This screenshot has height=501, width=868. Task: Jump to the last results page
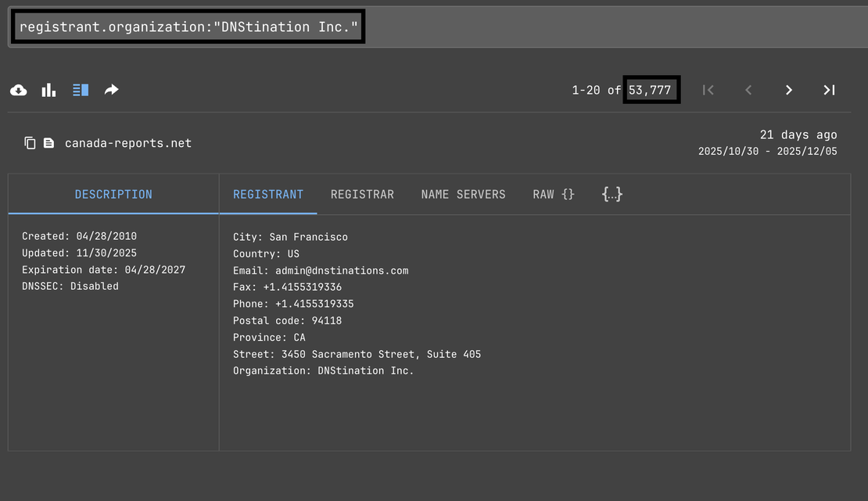(829, 90)
